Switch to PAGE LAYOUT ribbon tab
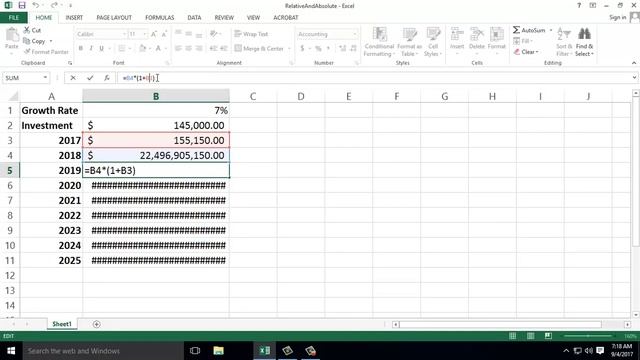This screenshot has width=640, height=360. (114, 18)
